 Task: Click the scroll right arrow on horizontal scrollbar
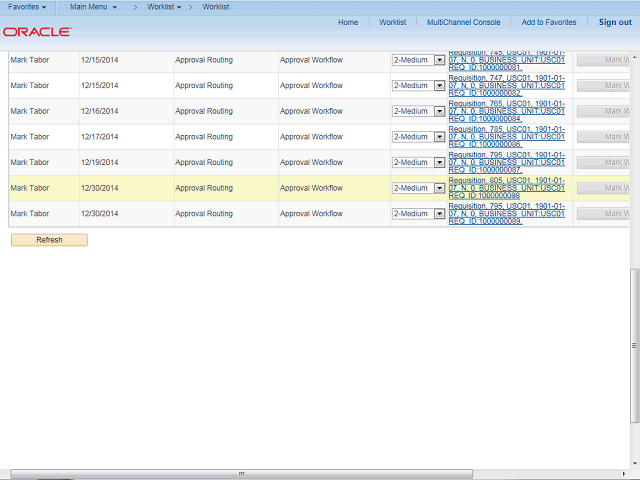point(623,474)
